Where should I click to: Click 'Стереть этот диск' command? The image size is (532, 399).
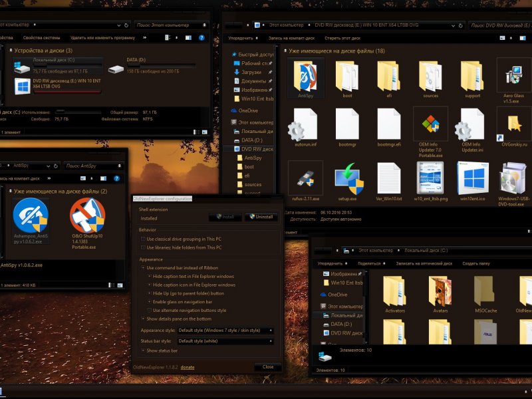click(342, 38)
